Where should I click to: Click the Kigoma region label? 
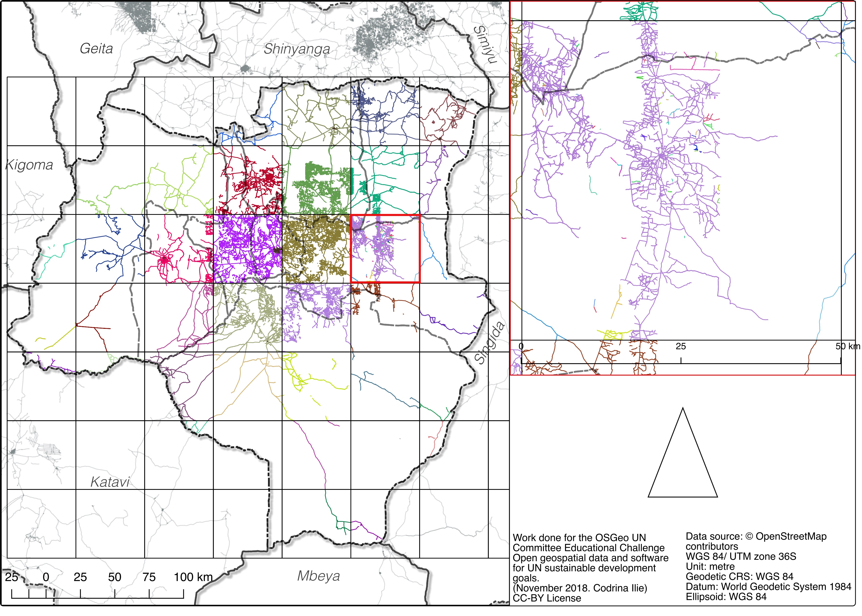(x=29, y=165)
